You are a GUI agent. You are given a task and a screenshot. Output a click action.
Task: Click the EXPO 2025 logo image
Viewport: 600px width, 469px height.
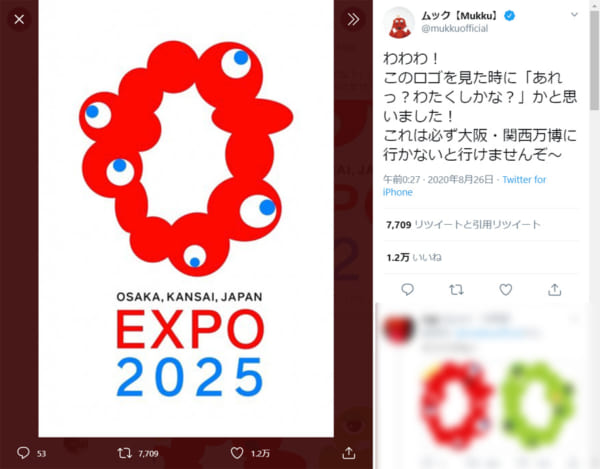click(186, 218)
